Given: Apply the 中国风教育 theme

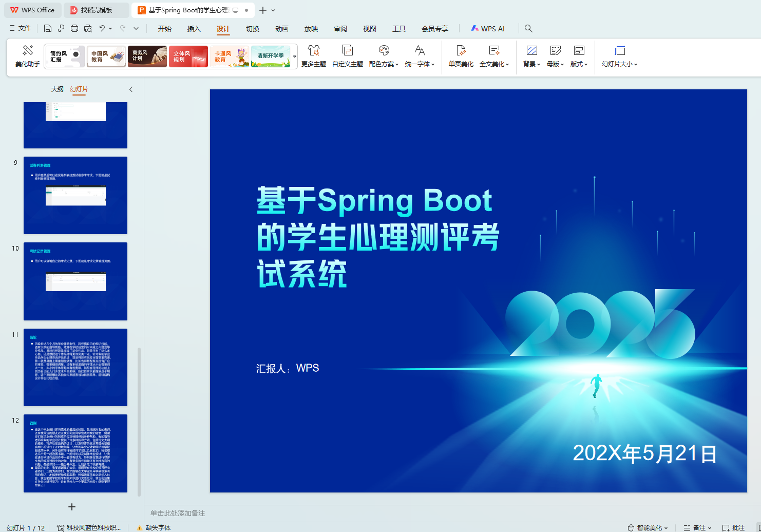Looking at the screenshot, I should (106, 56).
